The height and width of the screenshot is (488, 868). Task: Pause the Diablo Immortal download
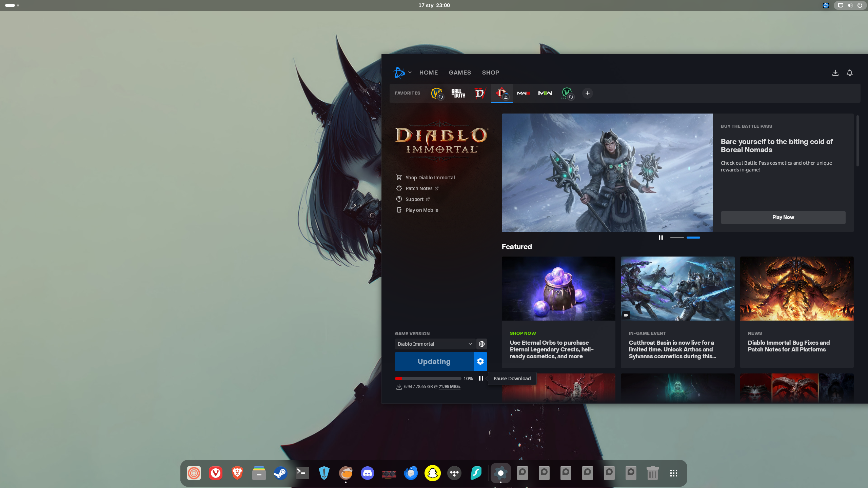pyautogui.click(x=481, y=378)
